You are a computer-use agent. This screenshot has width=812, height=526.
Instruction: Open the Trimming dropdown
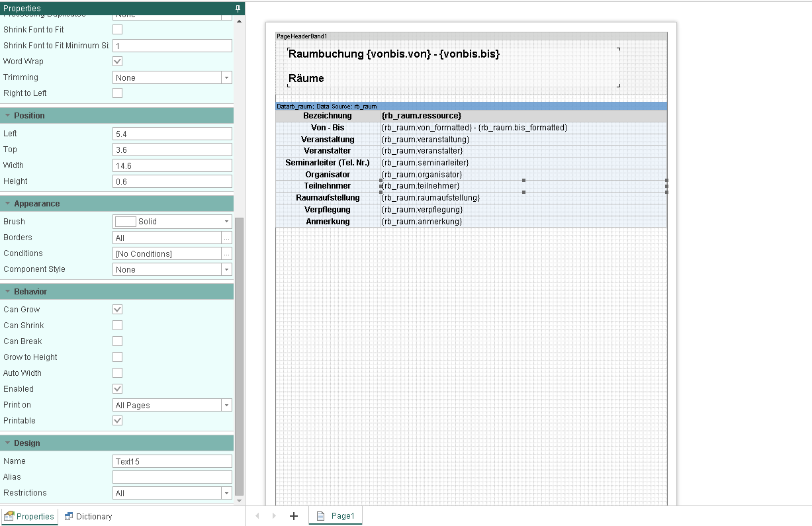227,77
